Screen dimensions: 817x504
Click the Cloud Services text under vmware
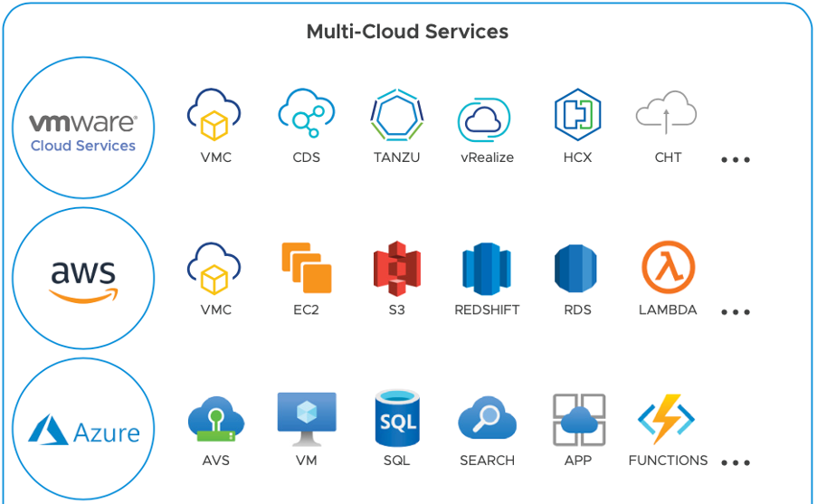83,146
